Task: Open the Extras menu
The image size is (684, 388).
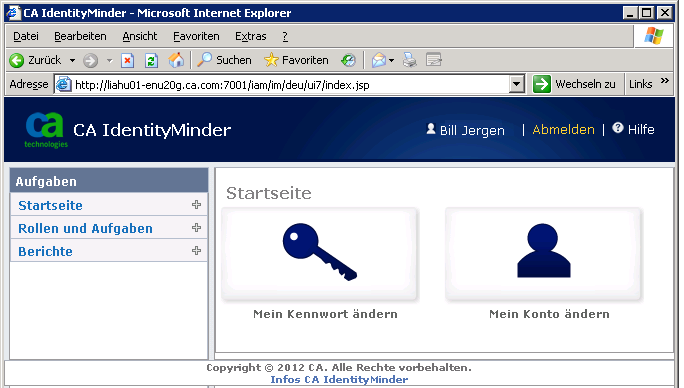Action: pyautogui.click(x=250, y=36)
